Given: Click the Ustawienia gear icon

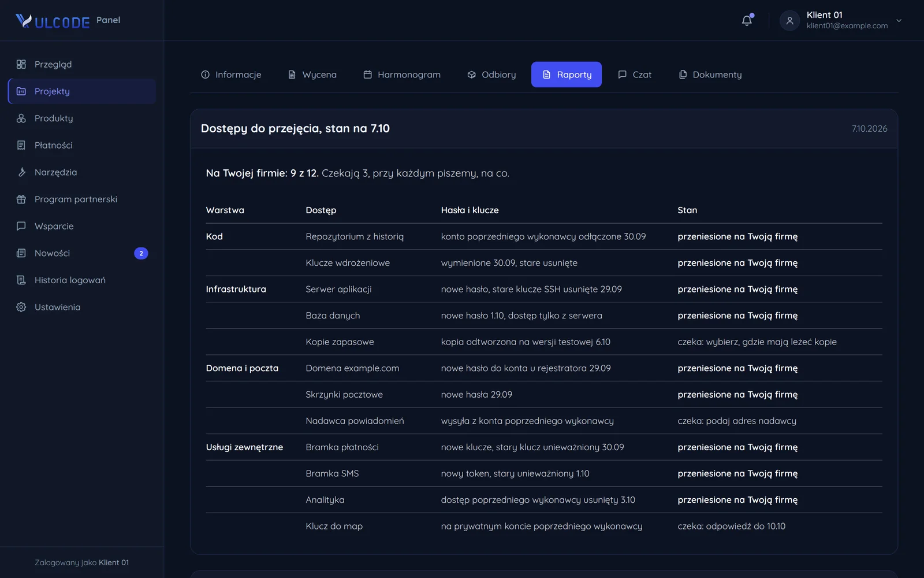Looking at the screenshot, I should [x=21, y=307].
